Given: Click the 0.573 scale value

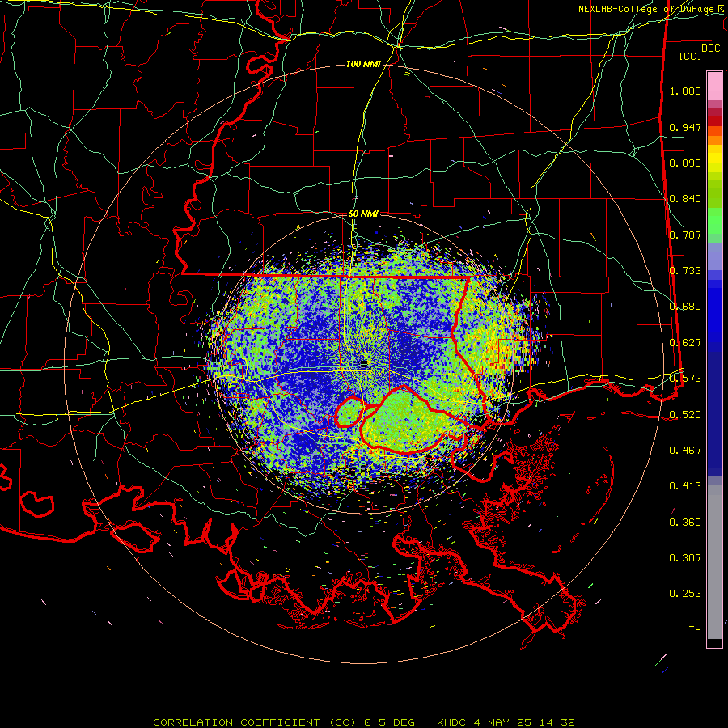Looking at the screenshot, I should 685,379.
